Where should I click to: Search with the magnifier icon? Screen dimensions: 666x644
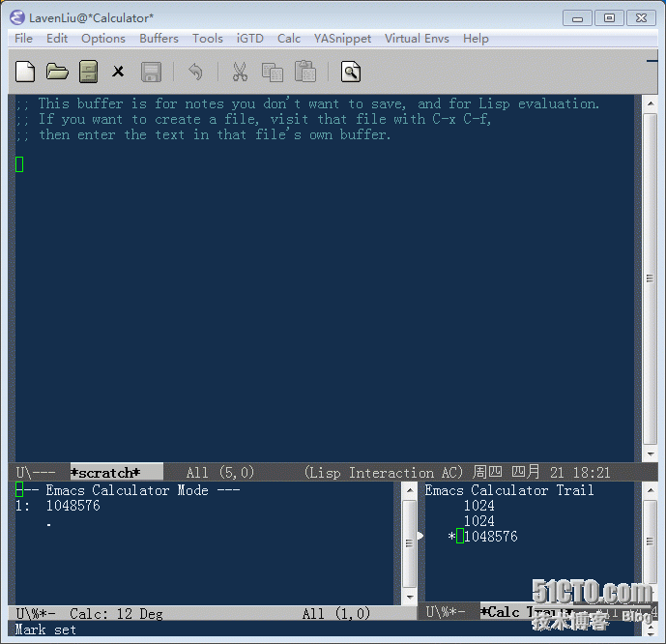coord(351,72)
